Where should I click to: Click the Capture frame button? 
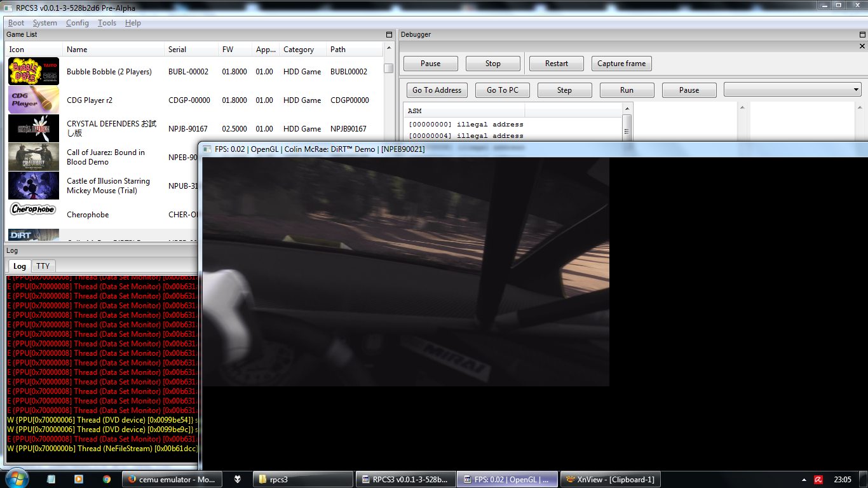point(621,64)
